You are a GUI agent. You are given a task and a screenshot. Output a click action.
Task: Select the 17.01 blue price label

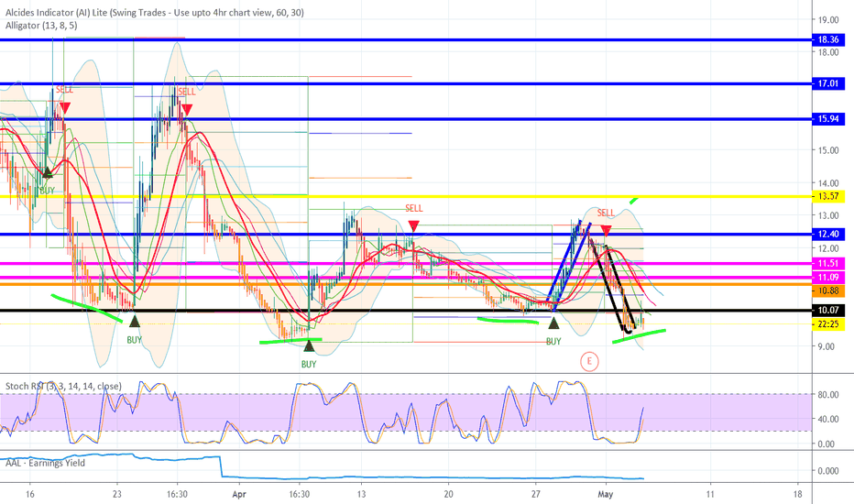(x=827, y=83)
